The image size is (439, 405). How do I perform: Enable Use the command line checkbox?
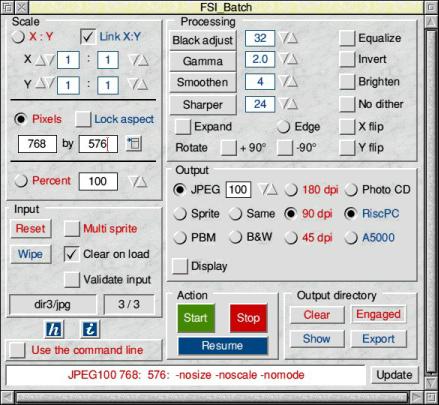coord(17,350)
